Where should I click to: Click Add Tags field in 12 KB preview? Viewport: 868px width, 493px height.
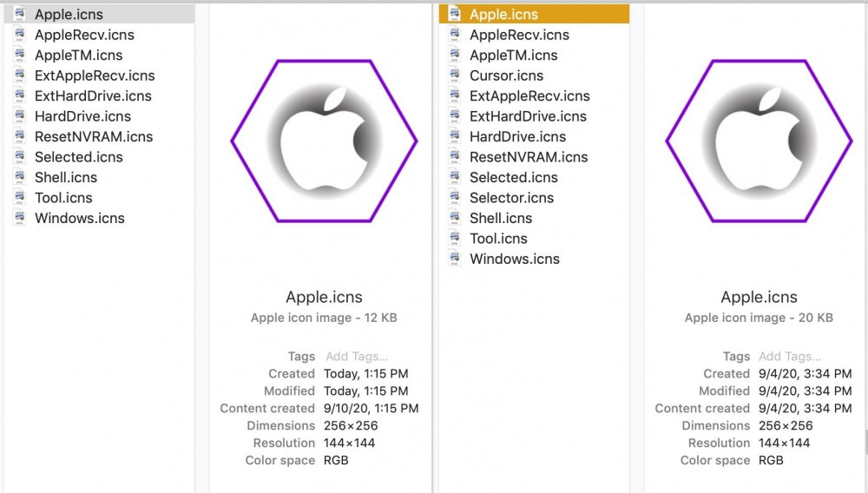[x=357, y=357]
